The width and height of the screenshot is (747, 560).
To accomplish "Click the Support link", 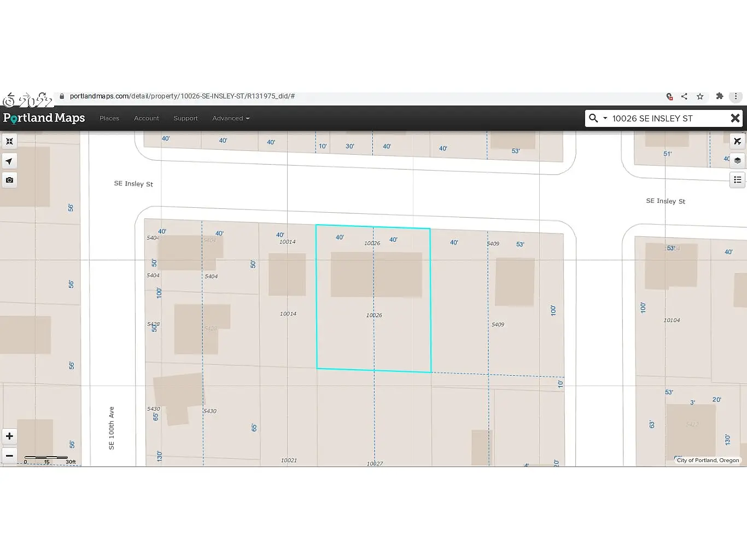I will [x=185, y=118].
